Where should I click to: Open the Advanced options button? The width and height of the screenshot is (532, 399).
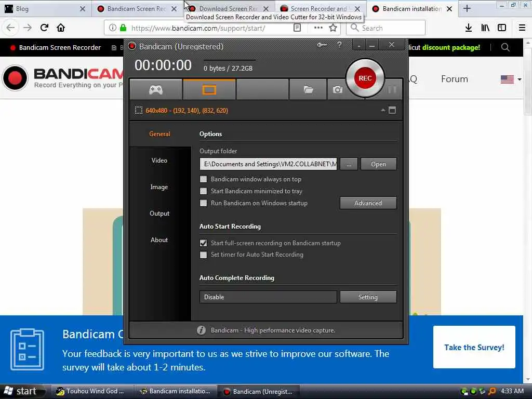tap(368, 203)
